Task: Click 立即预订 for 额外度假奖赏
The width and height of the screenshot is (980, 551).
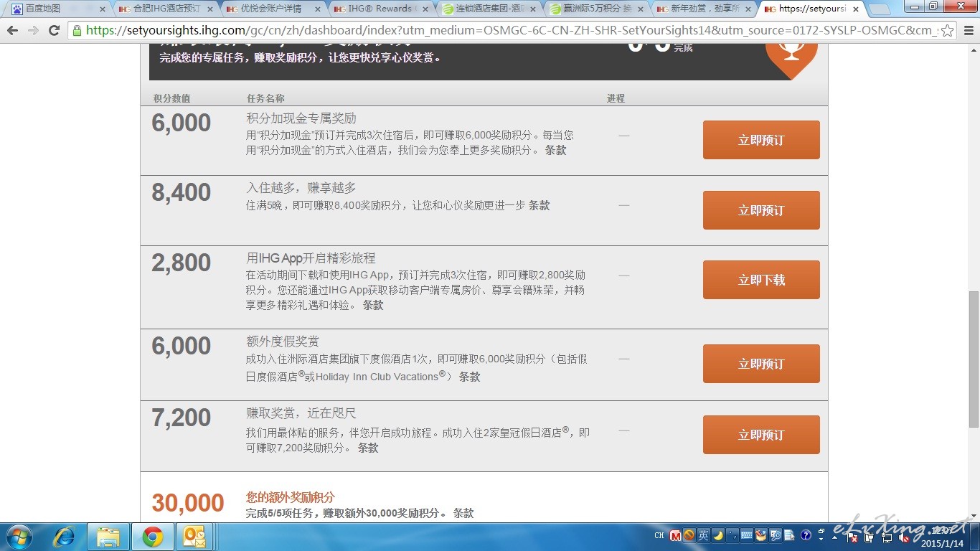Action: tap(761, 364)
